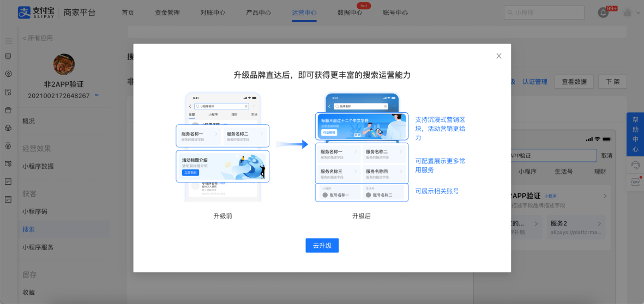Viewport: 644px width, 304px height.
Task: Click the 可展示相关账号 description text
Action: [x=437, y=191]
